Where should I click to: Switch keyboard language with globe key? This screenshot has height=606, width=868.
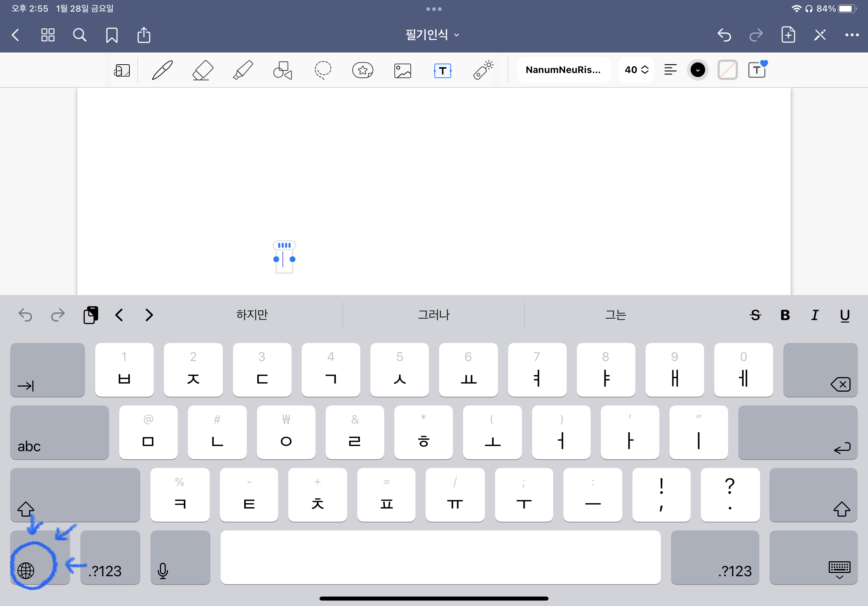pos(40,558)
